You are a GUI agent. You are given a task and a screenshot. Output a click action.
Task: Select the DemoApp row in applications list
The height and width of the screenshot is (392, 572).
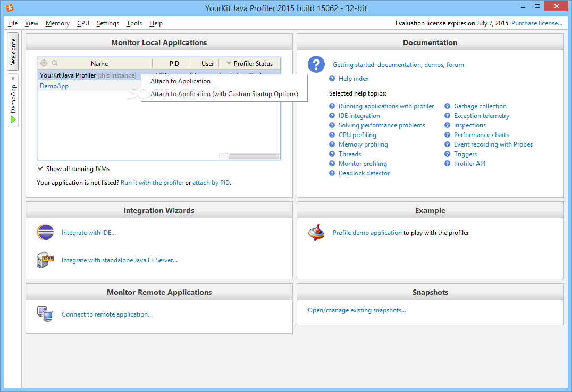(89, 86)
